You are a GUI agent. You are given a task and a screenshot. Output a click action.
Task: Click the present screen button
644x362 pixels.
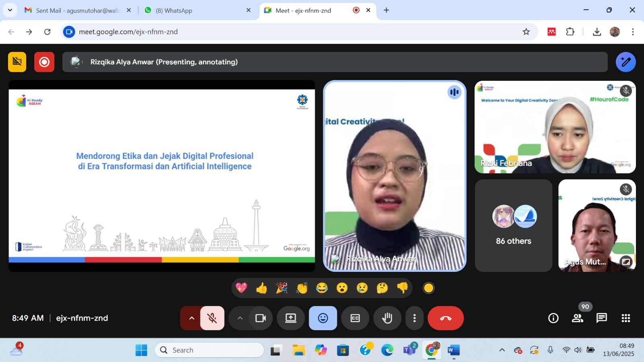(291, 318)
